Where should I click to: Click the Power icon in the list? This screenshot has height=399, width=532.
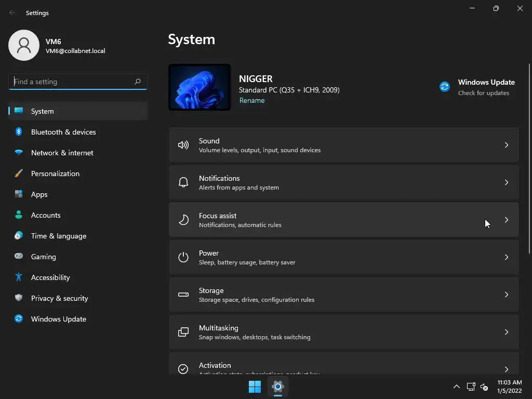183,257
